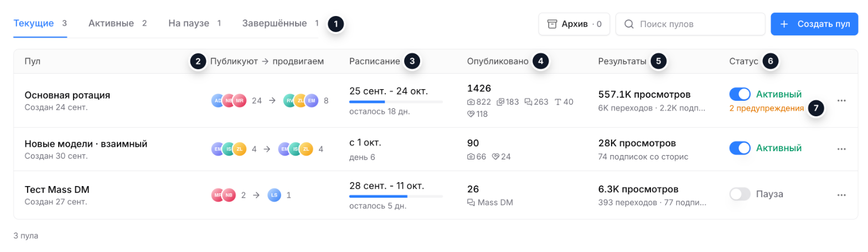Click the schedule text с 1 окт.
Screen dimensions: 868x252
click(x=365, y=143)
